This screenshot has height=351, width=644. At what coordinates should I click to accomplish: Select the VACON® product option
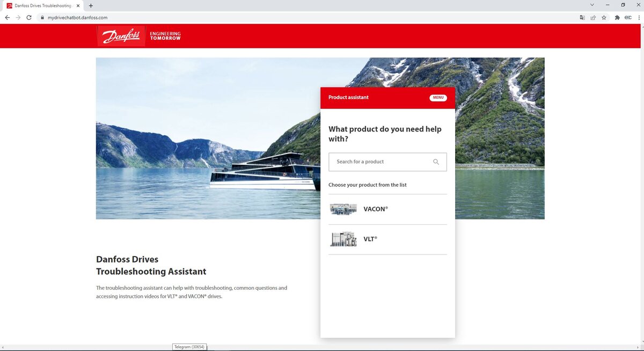coord(387,209)
